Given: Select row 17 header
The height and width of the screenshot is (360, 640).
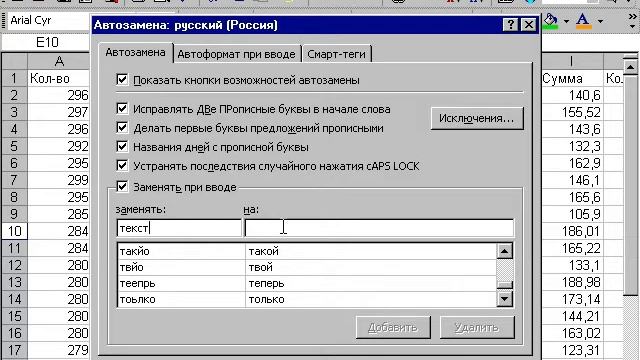Looking at the screenshot, I should pyautogui.click(x=14, y=350).
